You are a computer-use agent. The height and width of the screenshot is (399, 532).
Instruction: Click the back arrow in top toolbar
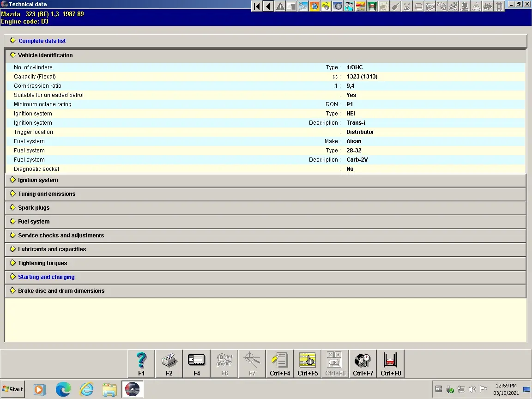(x=268, y=6)
